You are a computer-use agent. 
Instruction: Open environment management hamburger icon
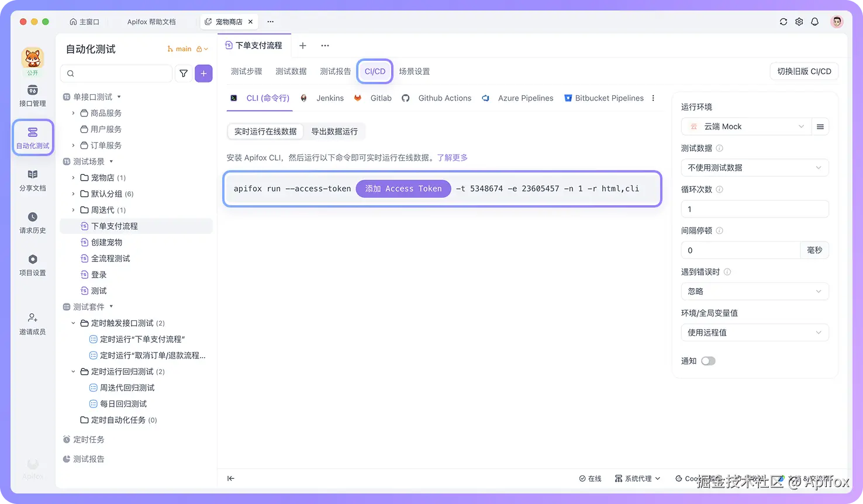coord(820,127)
